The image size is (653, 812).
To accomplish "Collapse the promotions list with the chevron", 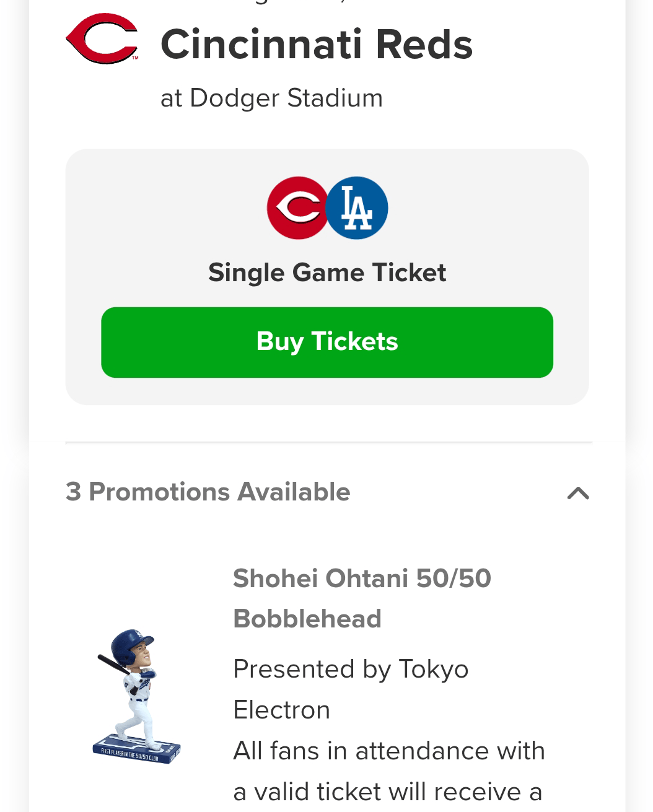I will click(578, 493).
